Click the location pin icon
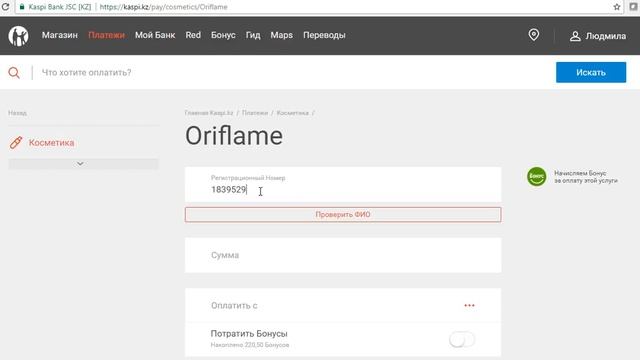 point(533,35)
